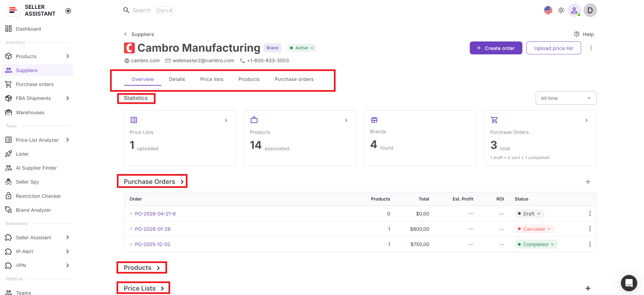Open row menu for PO-2026-04-21-6

(590, 213)
